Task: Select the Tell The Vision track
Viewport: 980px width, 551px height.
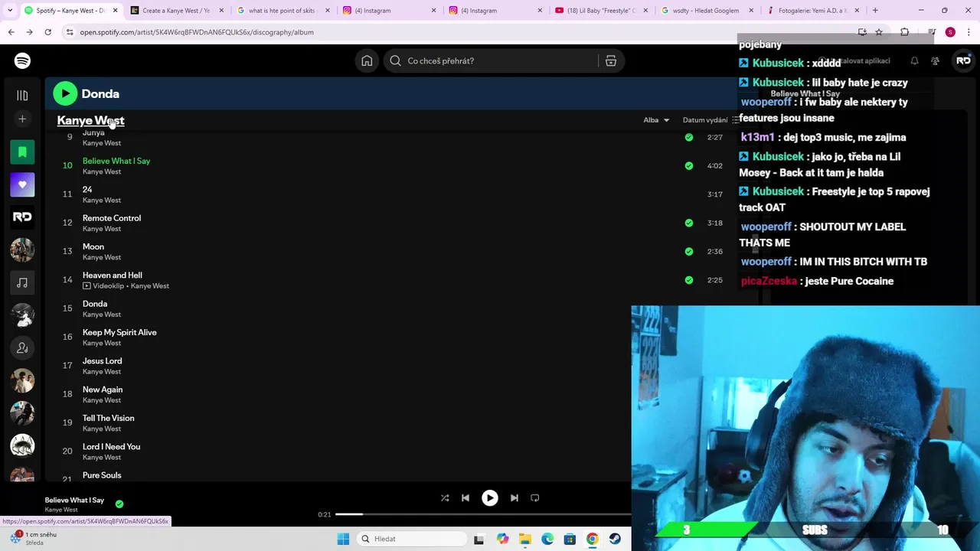Action: coord(109,418)
